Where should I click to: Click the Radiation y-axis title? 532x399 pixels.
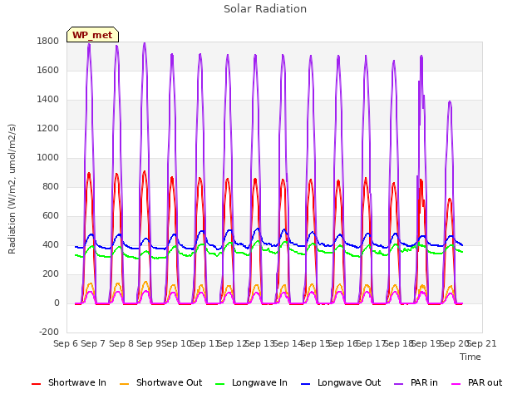point(12,189)
